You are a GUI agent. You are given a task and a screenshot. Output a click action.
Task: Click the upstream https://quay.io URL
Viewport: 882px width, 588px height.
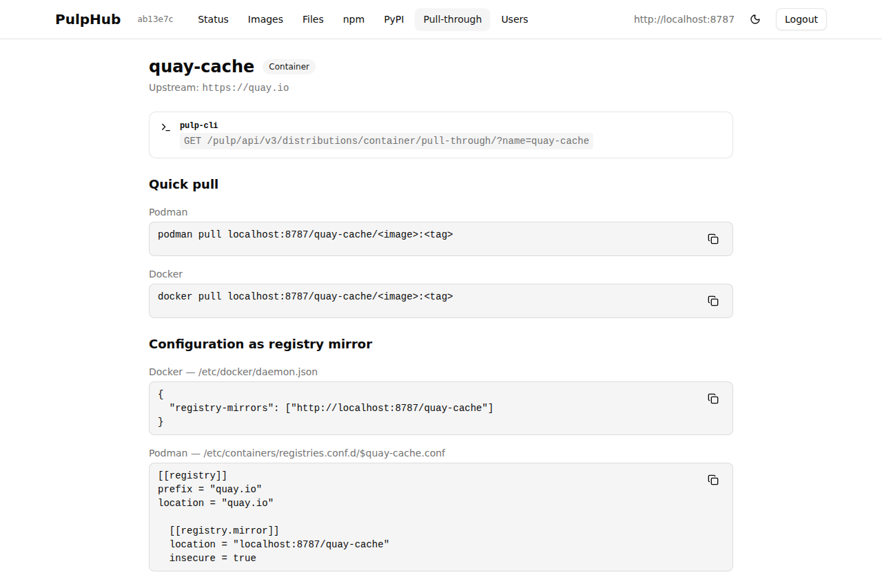[245, 88]
